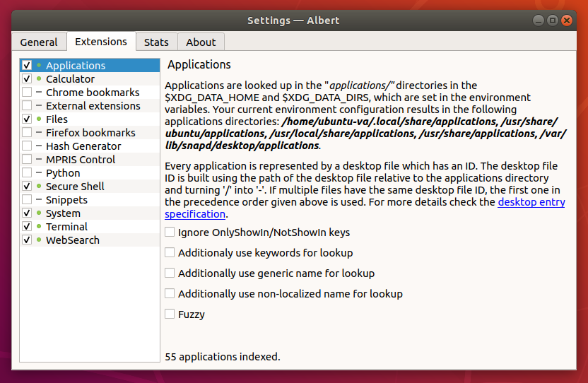Close the Albert Settings window
Viewport: 588px width, 383px height.
tap(567, 20)
